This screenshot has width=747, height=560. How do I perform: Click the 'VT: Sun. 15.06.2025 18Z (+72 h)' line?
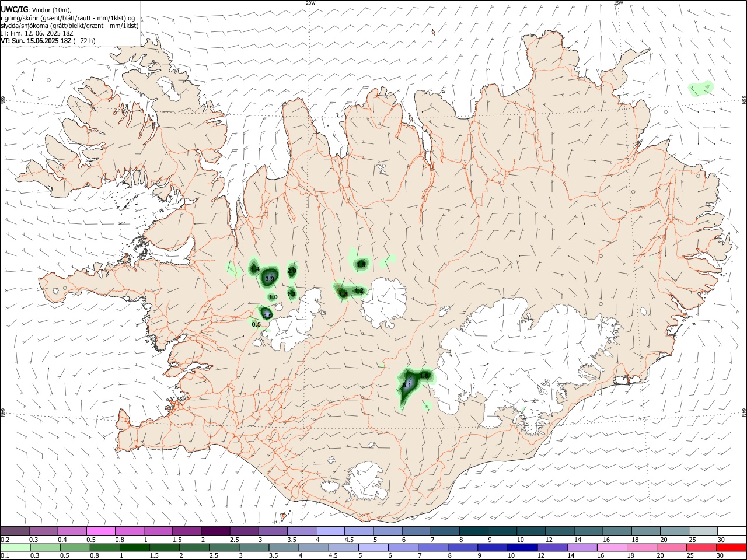(48, 41)
